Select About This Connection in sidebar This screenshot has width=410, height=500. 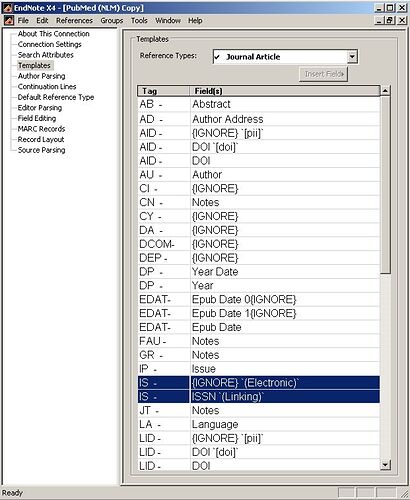[x=54, y=34]
